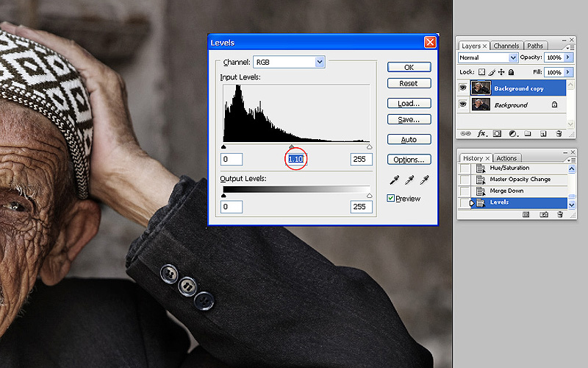
Task: Switch to the Channels tab
Action: 506,46
